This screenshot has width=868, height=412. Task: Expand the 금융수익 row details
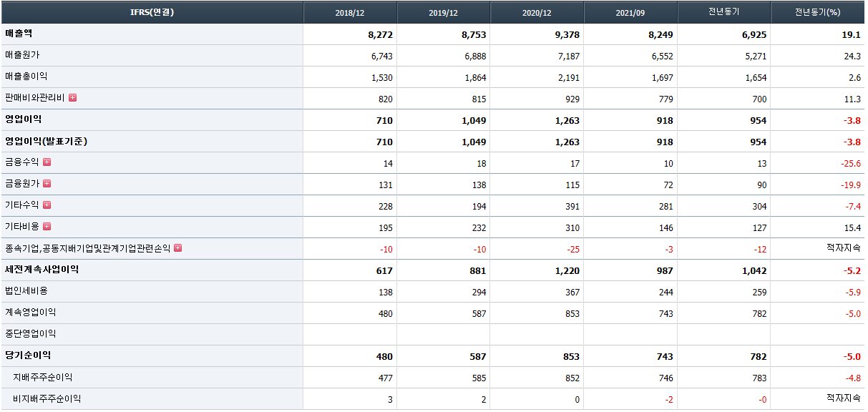[47, 162]
